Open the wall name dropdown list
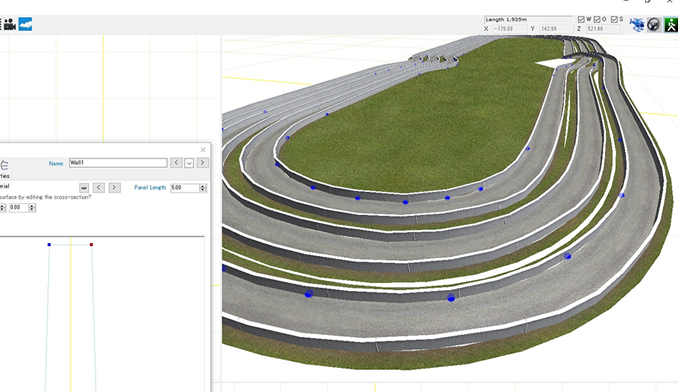Screen dimensions: 678x392 [x=189, y=163]
